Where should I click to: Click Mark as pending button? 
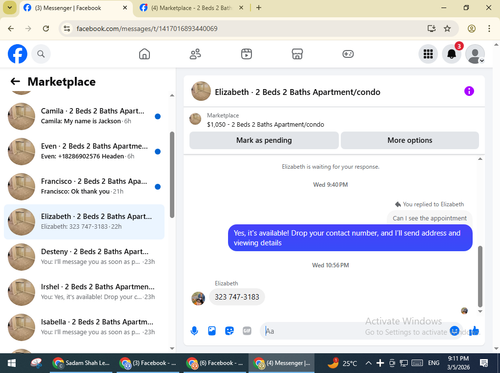(264, 140)
